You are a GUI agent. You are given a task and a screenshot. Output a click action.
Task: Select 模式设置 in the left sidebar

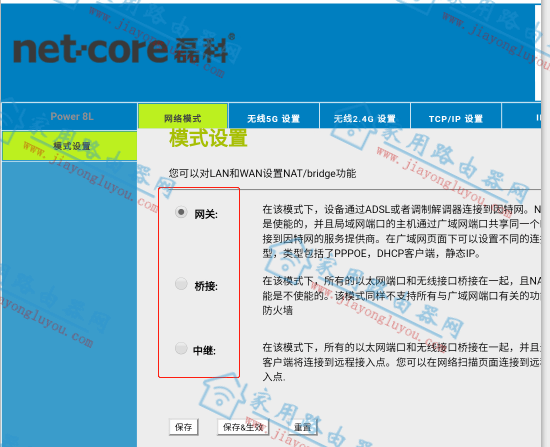[x=69, y=146]
